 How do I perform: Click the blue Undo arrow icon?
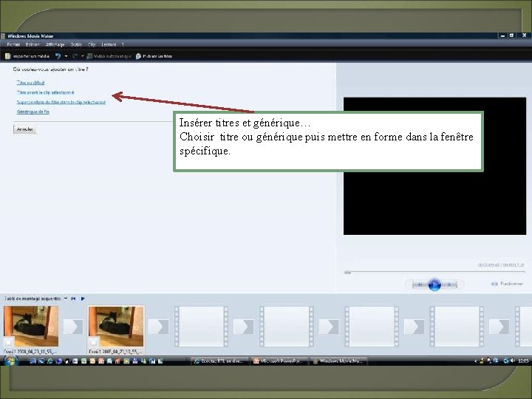(x=58, y=56)
